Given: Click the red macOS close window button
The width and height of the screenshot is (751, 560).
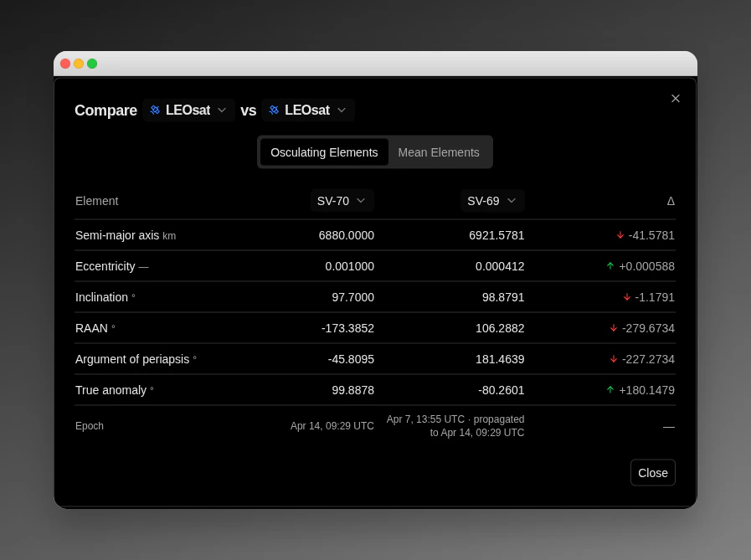Looking at the screenshot, I should 65,64.
